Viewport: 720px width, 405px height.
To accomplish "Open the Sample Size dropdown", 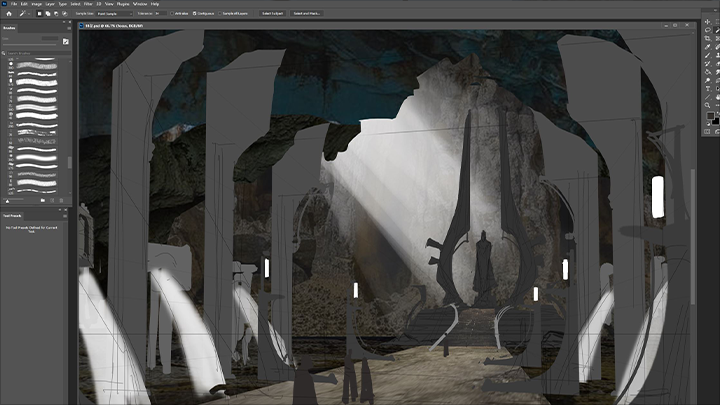I will [x=114, y=14].
